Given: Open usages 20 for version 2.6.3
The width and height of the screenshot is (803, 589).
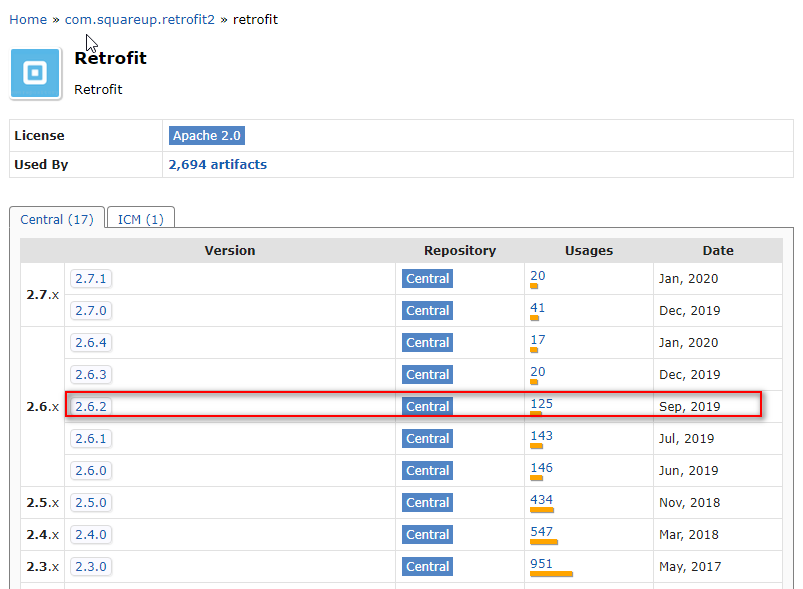Looking at the screenshot, I should point(538,371).
